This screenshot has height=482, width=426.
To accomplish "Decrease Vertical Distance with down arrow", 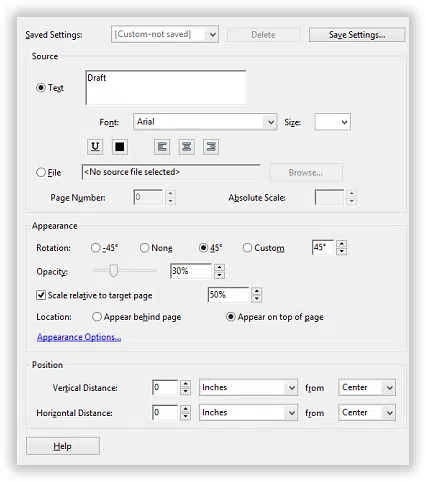I will [185, 391].
